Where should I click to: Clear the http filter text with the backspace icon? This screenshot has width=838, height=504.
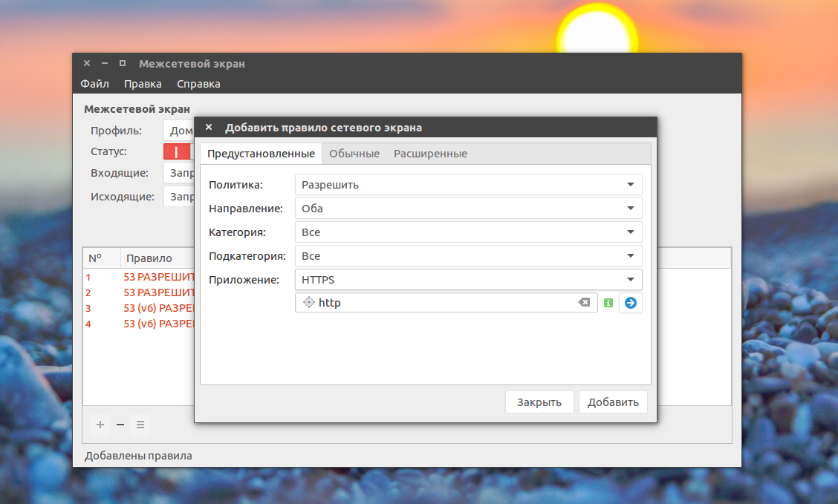point(584,302)
